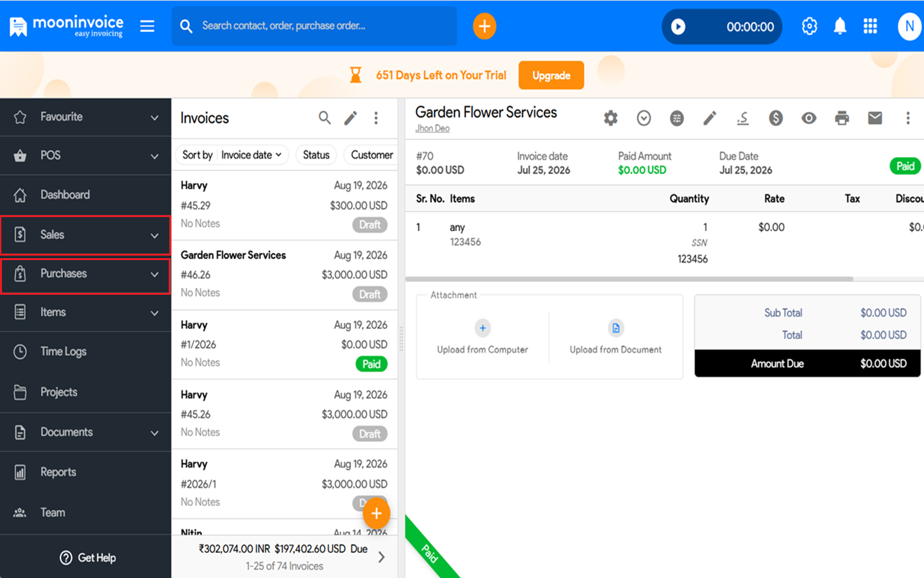Open the three-dot menu in the Invoices header

click(x=376, y=118)
